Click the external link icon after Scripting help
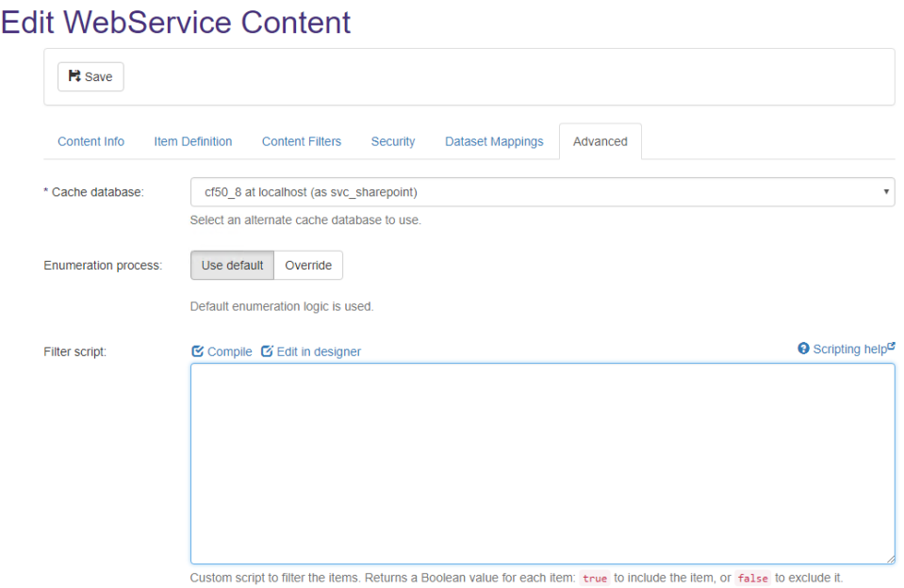Image resolution: width=904 pixels, height=588 pixels. 891,347
